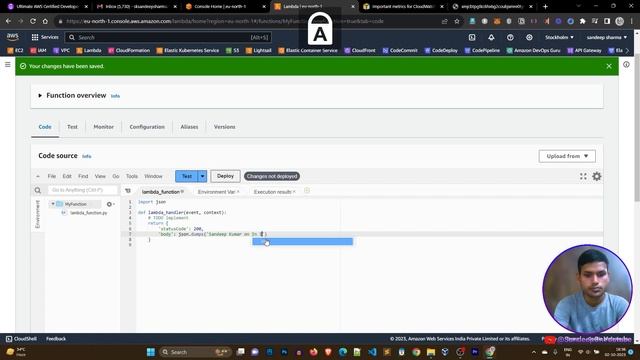Image resolution: width=640 pixels, height=360 pixels.
Task: Open the sandeep sharma account menu
Action: pyautogui.click(x=607, y=37)
